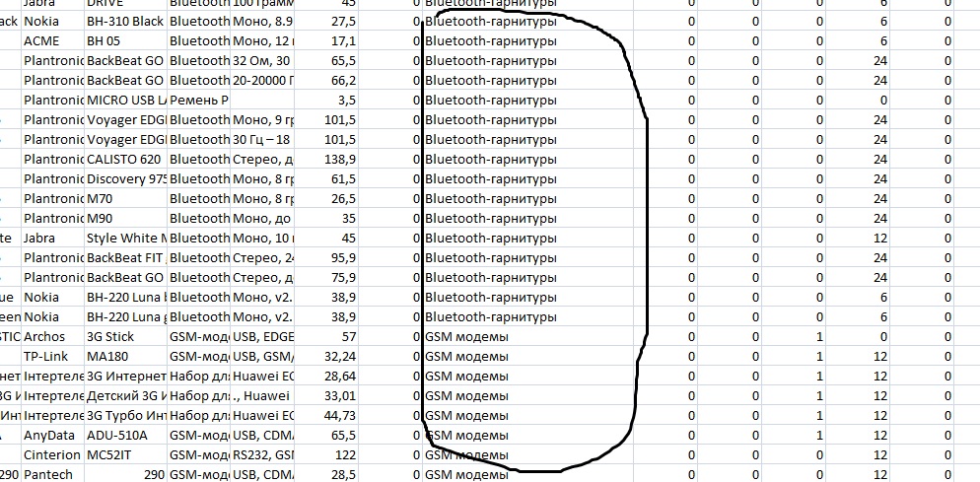This screenshot has width=980, height=482.
Task: Click the price cell '138,9'
Action: click(325, 160)
